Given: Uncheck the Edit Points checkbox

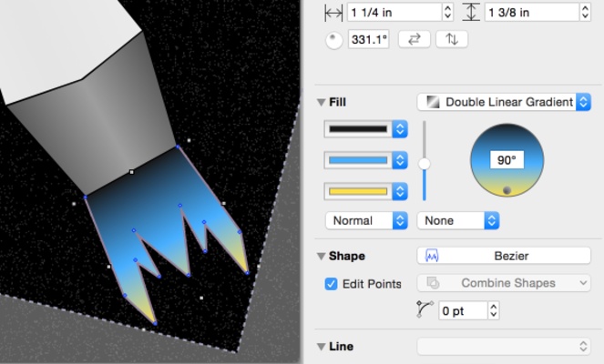Looking at the screenshot, I should click(331, 284).
